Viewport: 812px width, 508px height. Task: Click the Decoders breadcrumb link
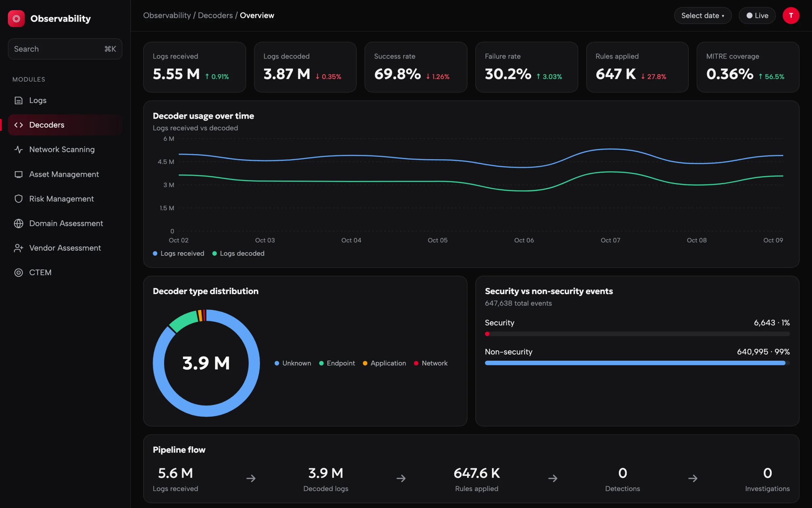[215, 16]
